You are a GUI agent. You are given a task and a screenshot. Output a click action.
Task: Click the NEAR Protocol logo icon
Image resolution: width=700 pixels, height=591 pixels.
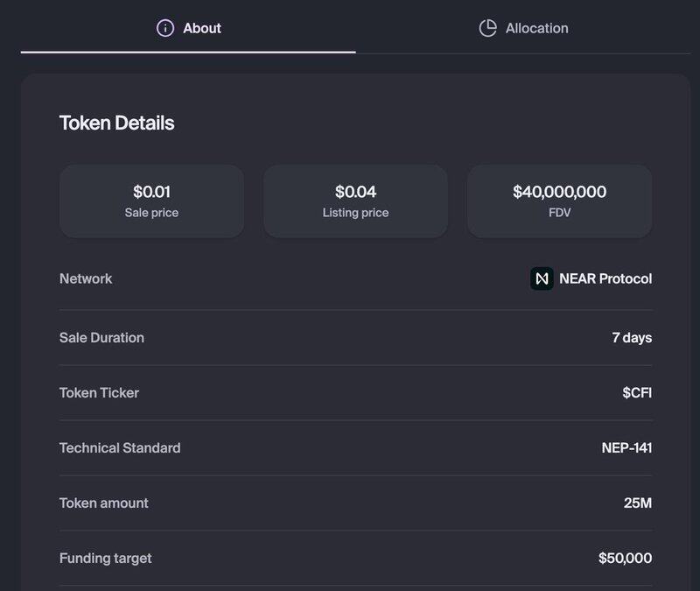(x=542, y=278)
